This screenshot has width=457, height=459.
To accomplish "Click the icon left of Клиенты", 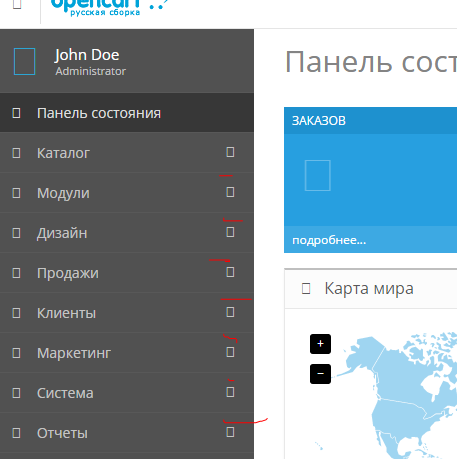I will click(x=16, y=313).
